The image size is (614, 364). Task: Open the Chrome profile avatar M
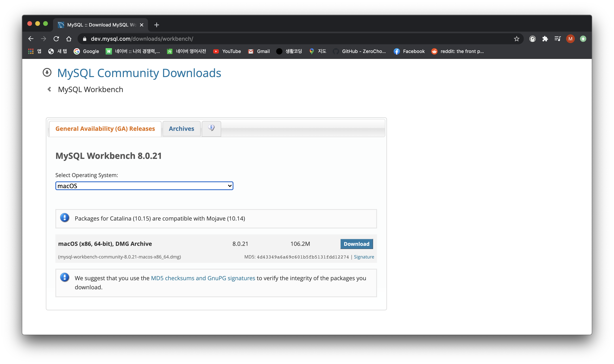point(570,39)
